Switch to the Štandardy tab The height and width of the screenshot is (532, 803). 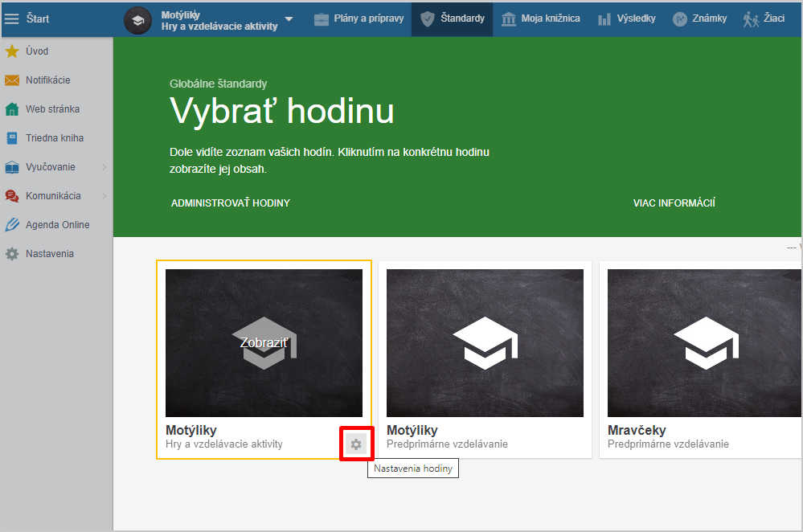tap(453, 19)
